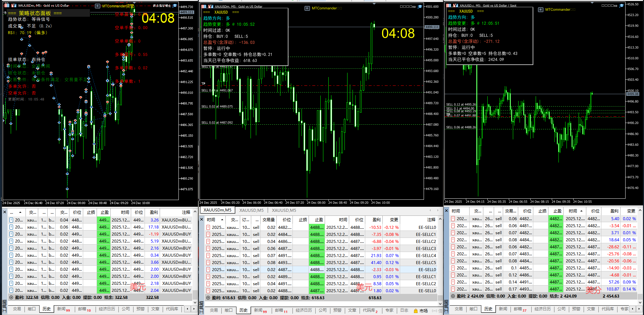Click the 4499.111 price label on the left chart
The height and width of the screenshot is (315, 644).
click(x=187, y=12)
